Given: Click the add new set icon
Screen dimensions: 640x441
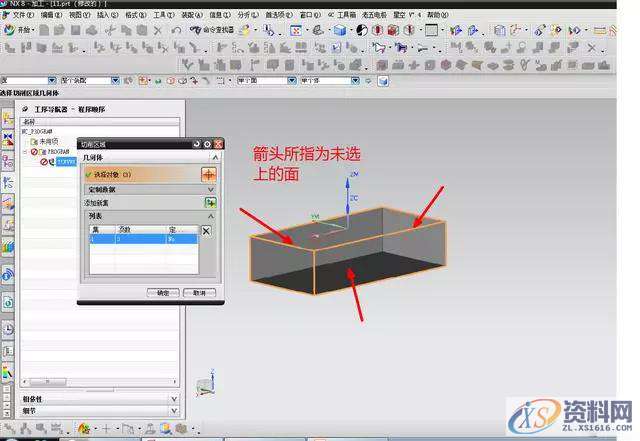Looking at the screenshot, I should point(210,202).
